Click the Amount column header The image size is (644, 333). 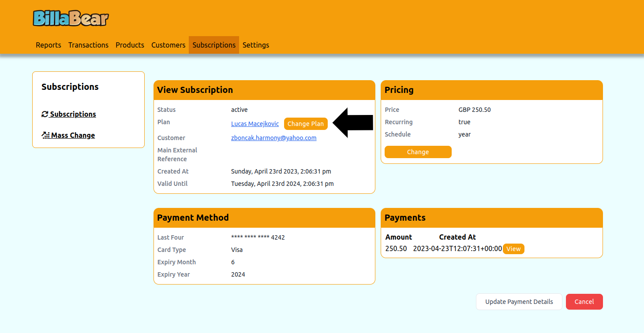(x=399, y=237)
